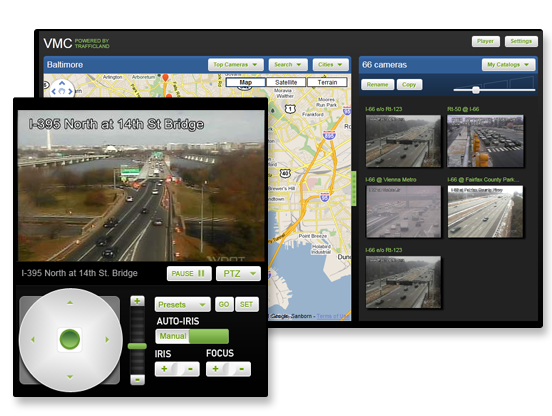Expand the My Catalogs dropdown
The height and width of the screenshot is (416, 552).
(508, 65)
